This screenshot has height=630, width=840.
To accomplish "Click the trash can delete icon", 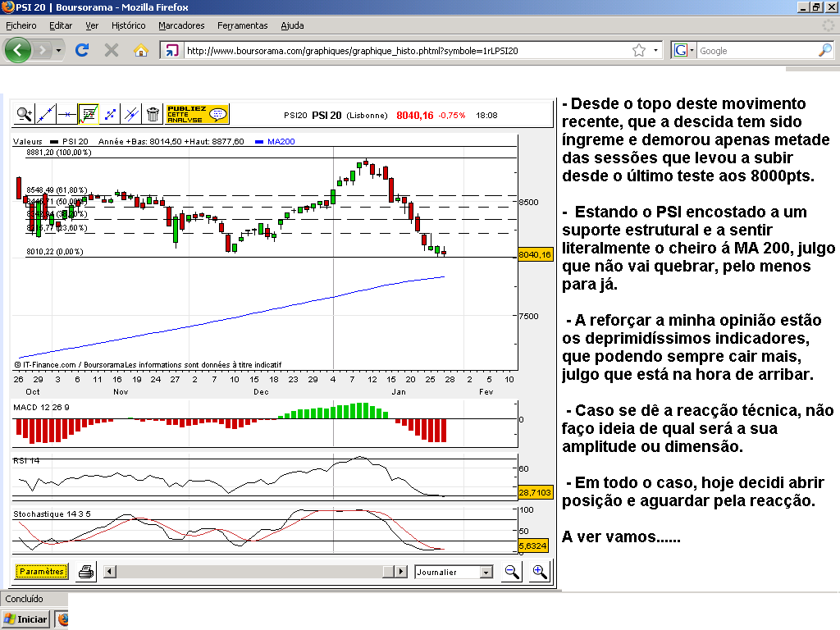I will click(153, 114).
